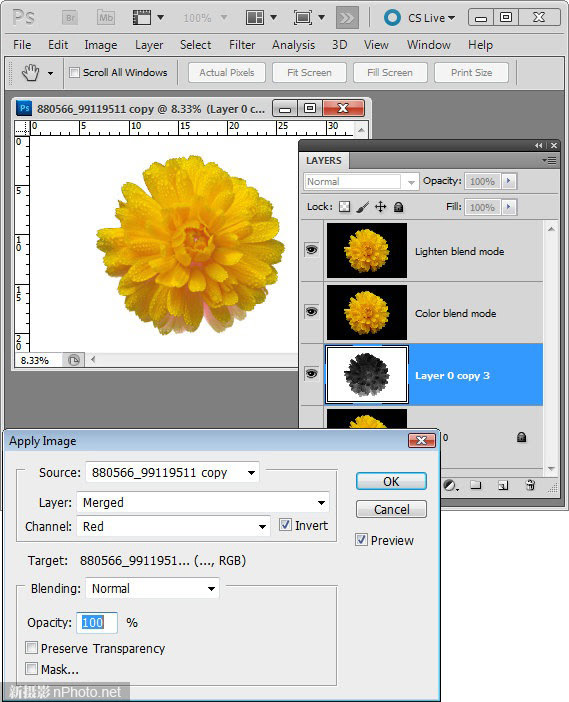Viewport: 569px width, 702px height.
Task: Open the Analysis menu
Action: pos(293,45)
